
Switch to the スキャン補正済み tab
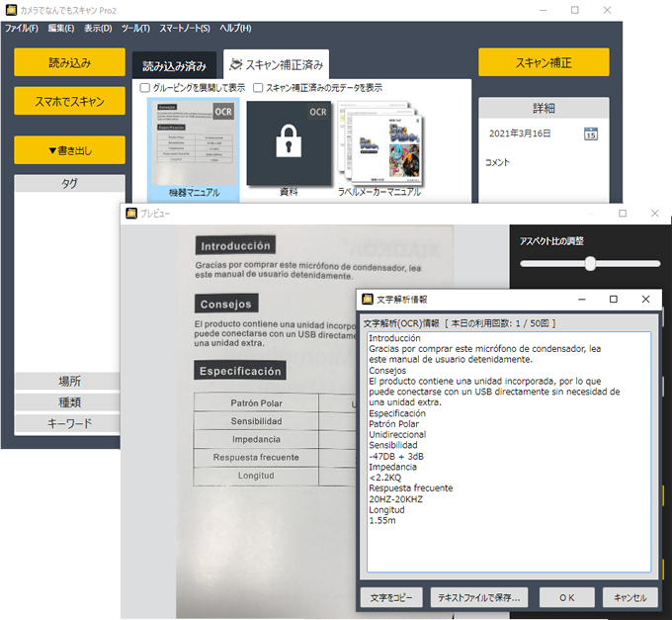click(276, 65)
